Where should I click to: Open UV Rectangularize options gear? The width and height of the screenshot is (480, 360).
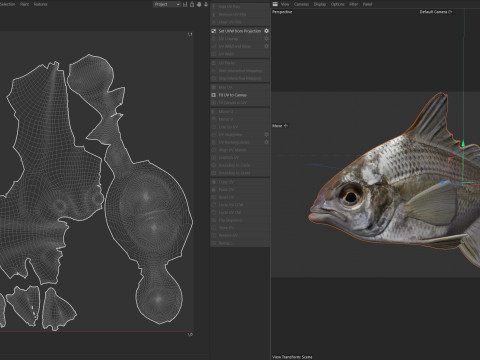point(266,142)
